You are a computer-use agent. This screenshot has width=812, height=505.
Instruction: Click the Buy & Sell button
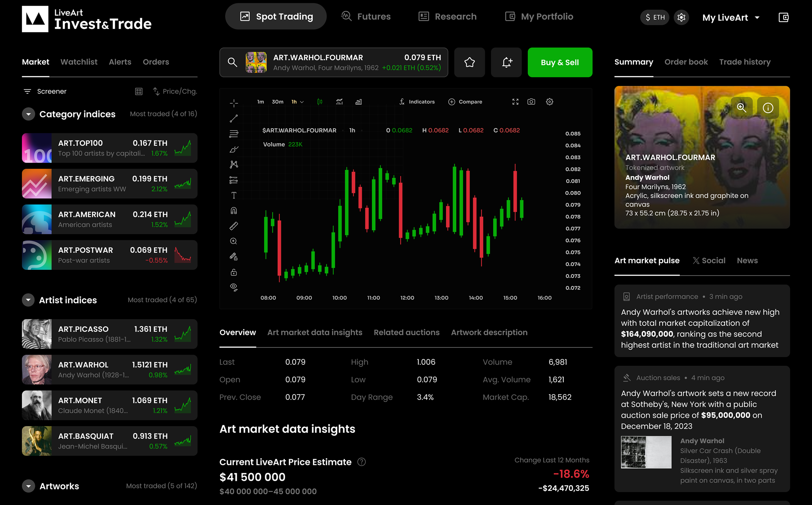[560, 62]
